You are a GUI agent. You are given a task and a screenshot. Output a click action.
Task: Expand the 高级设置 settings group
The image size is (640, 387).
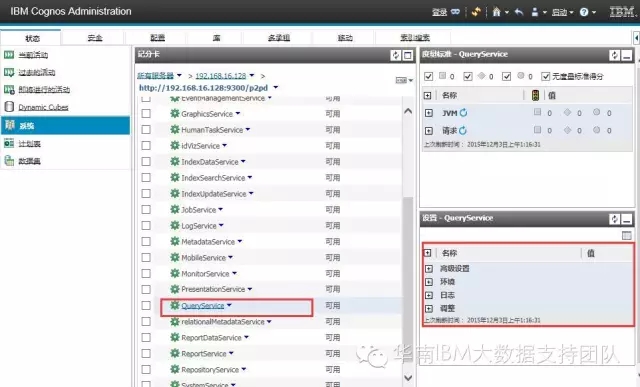pyautogui.click(x=429, y=269)
